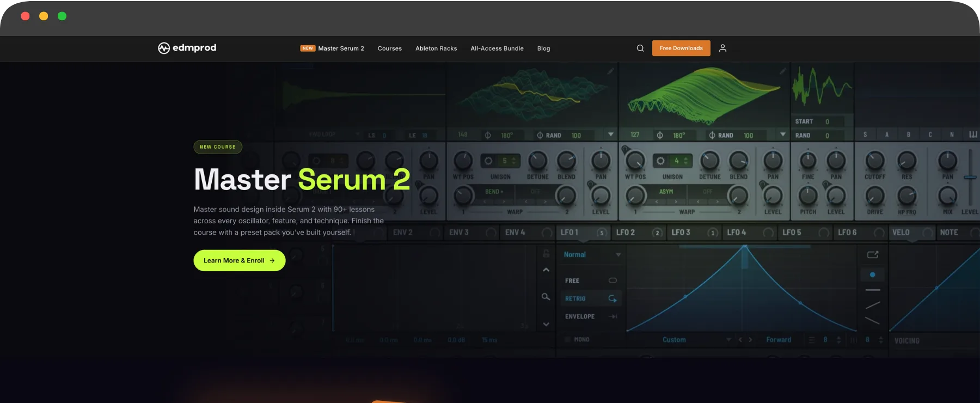Image resolution: width=980 pixels, height=403 pixels.
Task: Click the magnifier zoom icon left of LFO graph
Action: [546, 297]
